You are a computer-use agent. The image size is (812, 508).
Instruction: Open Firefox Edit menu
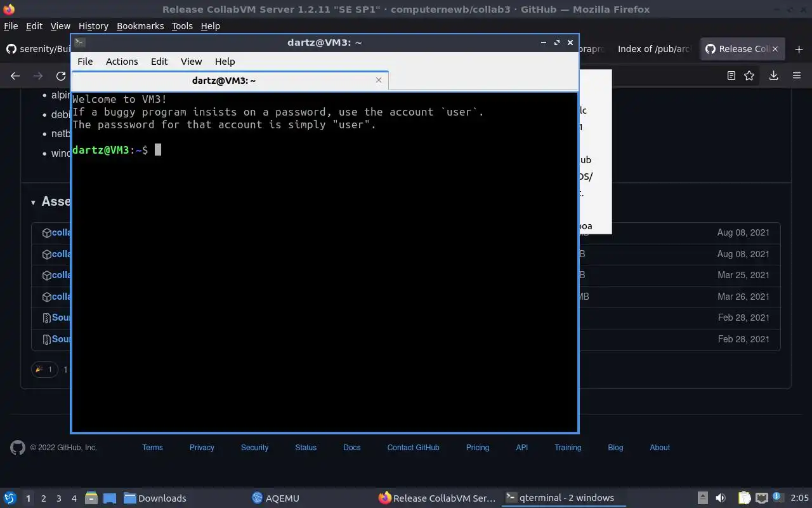coord(34,26)
